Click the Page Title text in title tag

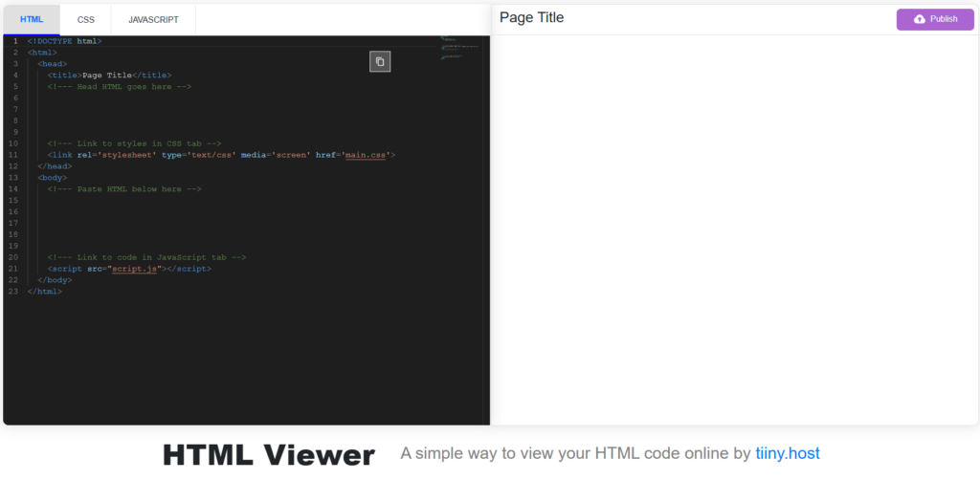tap(107, 75)
